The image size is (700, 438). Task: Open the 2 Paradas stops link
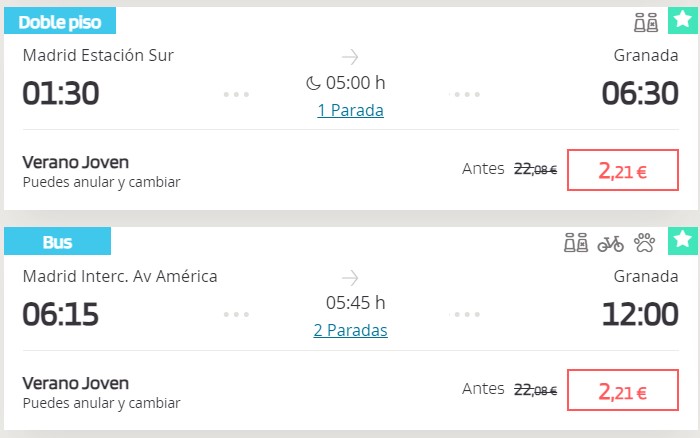350,330
